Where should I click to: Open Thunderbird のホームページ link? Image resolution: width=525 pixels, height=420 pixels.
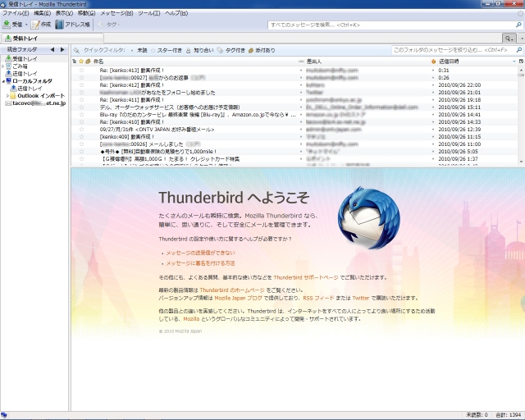click(x=232, y=290)
